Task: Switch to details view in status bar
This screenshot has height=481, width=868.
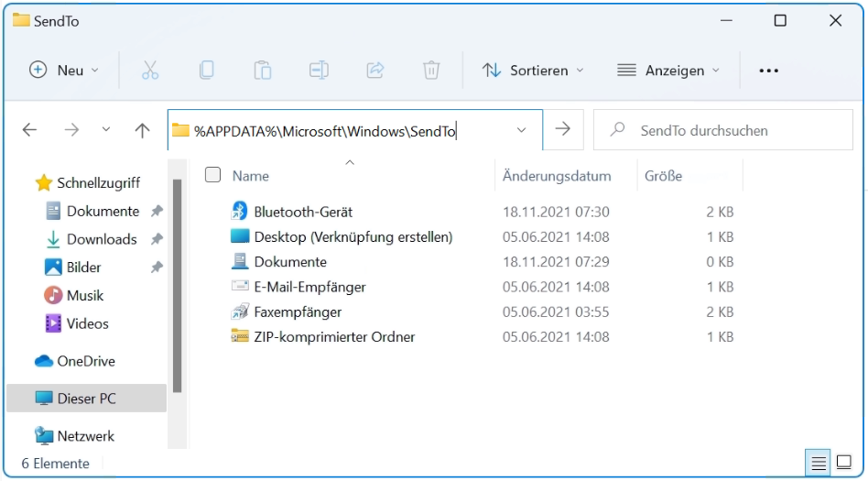Action: [x=818, y=462]
